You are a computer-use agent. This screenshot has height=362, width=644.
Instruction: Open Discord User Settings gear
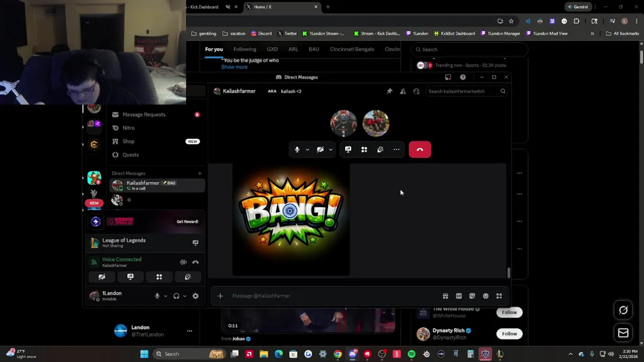click(195, 296)
